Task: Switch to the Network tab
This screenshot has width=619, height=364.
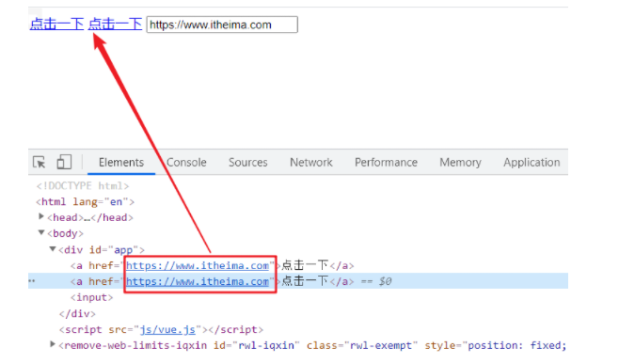Action: pyautogui.click(x=311, y=163)
